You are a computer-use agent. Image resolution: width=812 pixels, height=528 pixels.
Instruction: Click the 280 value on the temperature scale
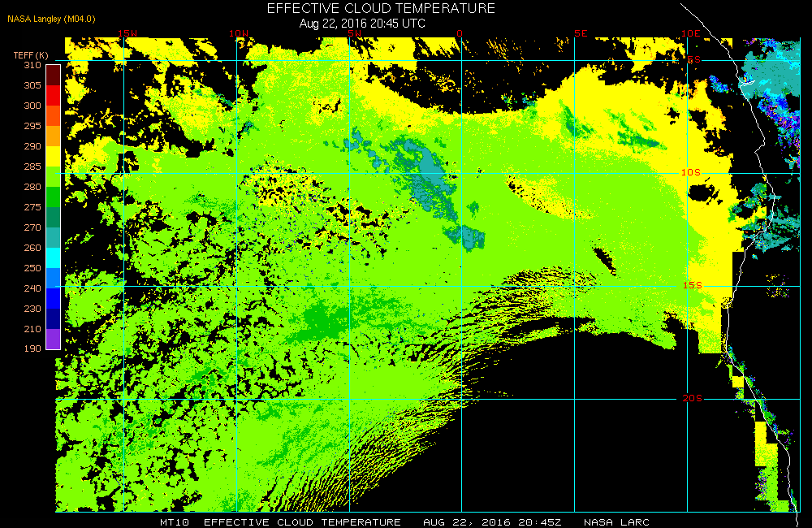[x=32, y=187]
